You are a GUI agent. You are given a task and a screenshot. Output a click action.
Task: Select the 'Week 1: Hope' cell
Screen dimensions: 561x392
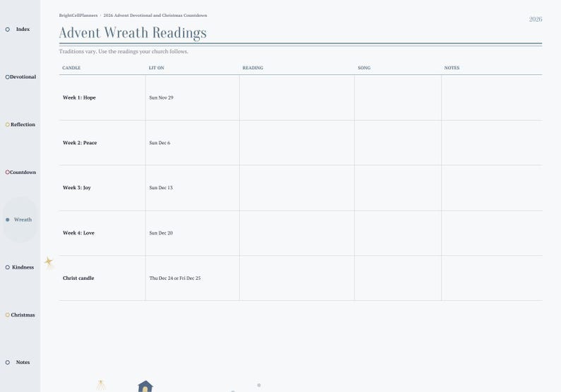pos(102,97)
